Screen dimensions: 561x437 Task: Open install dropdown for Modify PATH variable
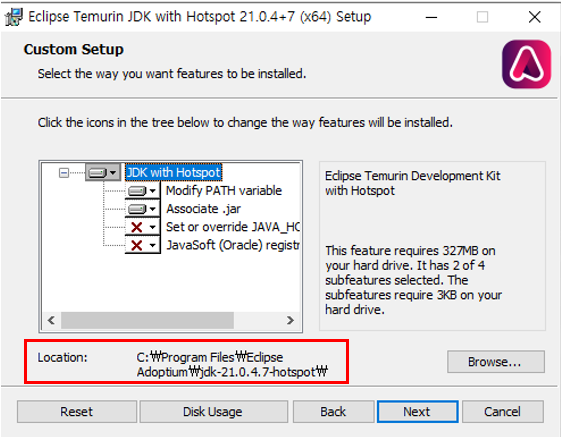[143, 191]
